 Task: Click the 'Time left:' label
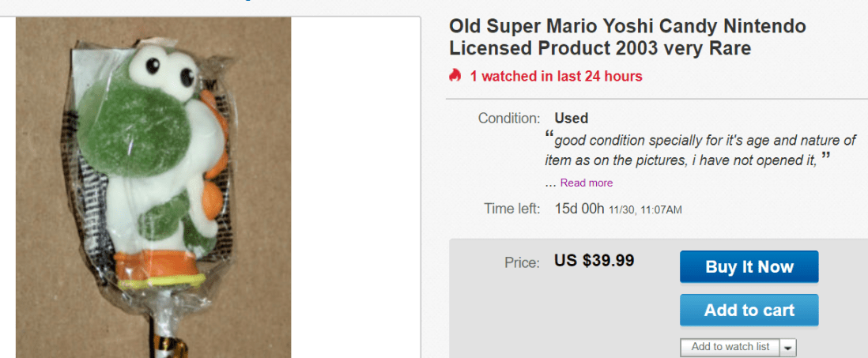point(511,209)
